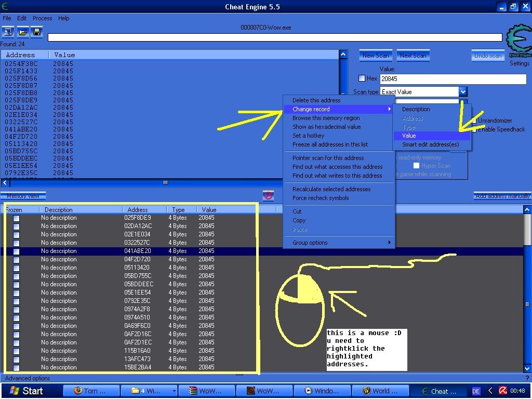
Task: Open the File menu
Action: (7, 18)
